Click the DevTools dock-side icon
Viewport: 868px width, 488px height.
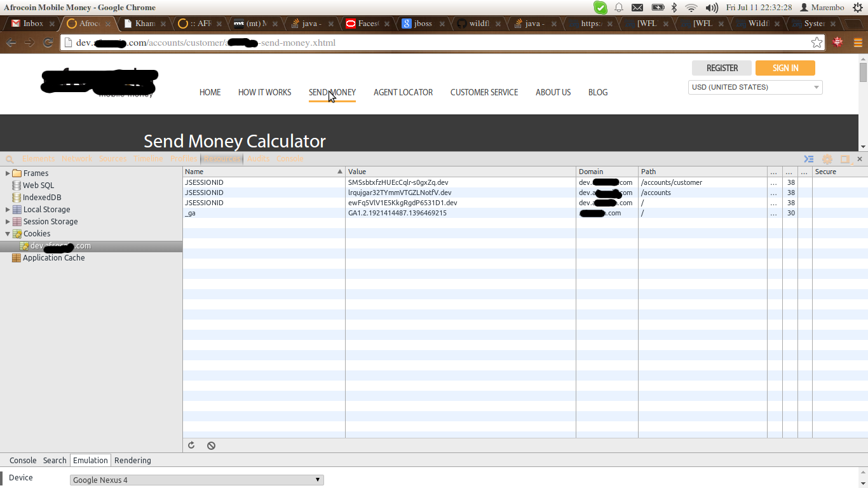click(845, 159)
